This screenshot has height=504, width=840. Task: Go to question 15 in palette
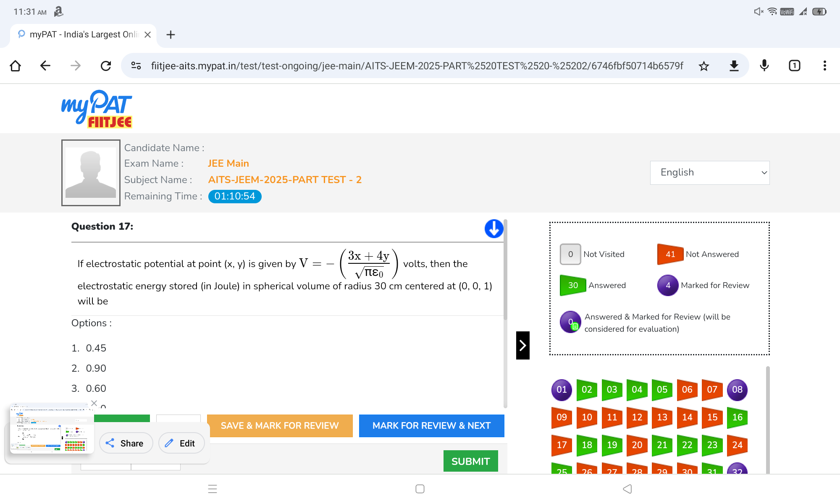[712, 417]
